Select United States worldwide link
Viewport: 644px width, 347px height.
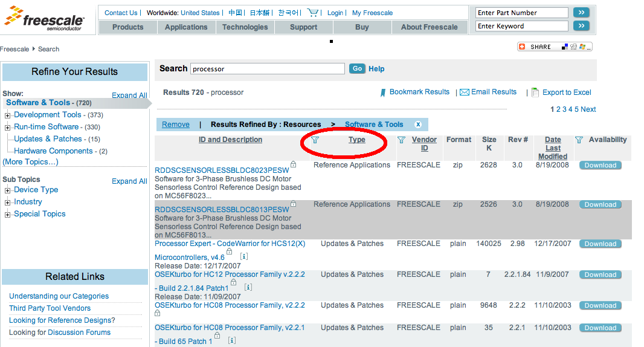point(200,13)
